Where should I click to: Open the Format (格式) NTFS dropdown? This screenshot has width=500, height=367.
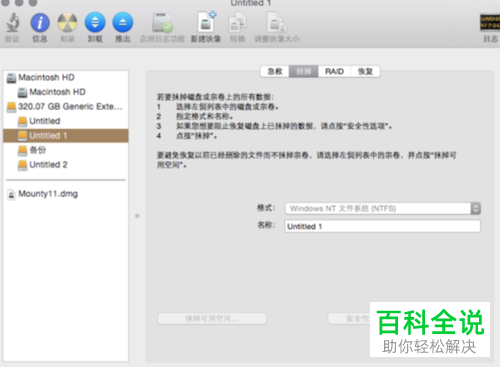(382, 209)
